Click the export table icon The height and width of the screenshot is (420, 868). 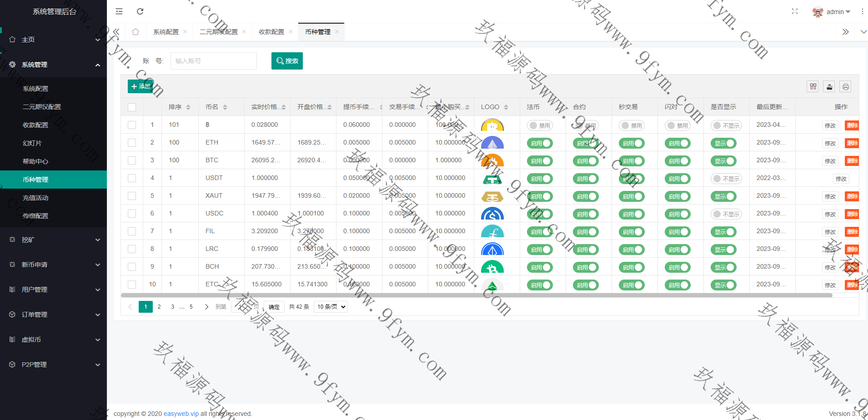829,86
